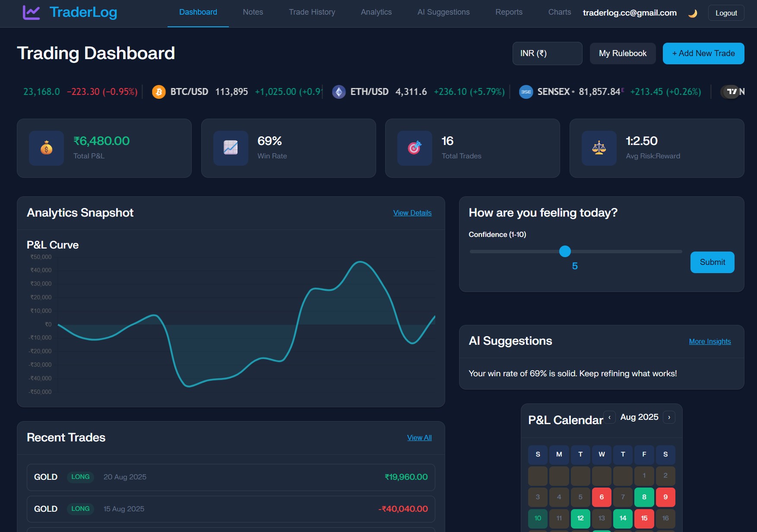Click the SENSEX BSE ticker icon
The height and width of the screenshot is (532, 757).
point(526,92)
